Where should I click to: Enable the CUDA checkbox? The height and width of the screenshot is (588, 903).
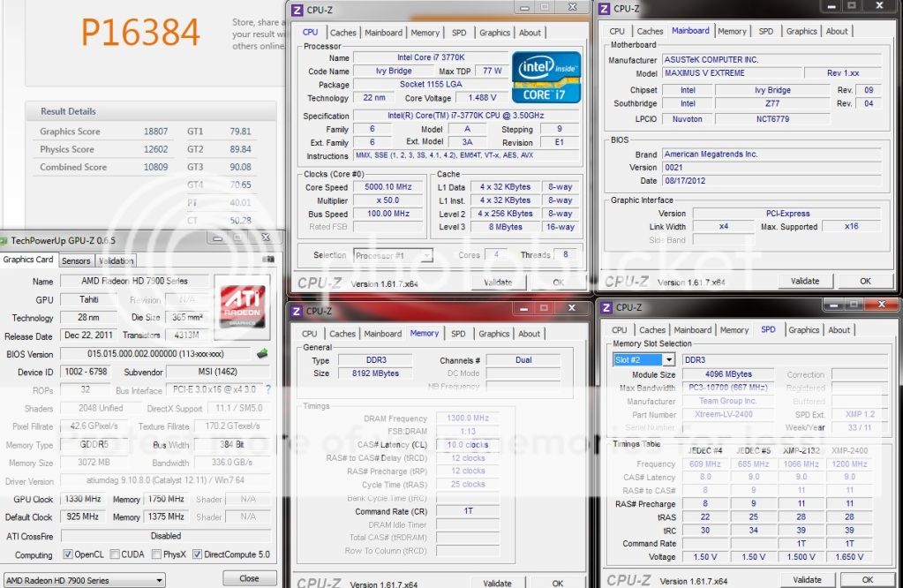click(x=116, y=555)
